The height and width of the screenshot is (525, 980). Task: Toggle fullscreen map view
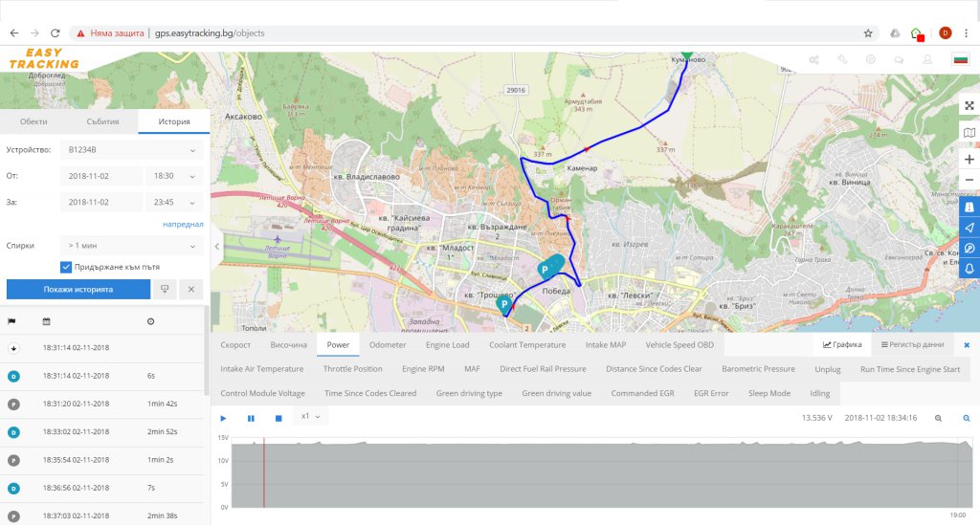pyautogui.click(x=969, y=105)
